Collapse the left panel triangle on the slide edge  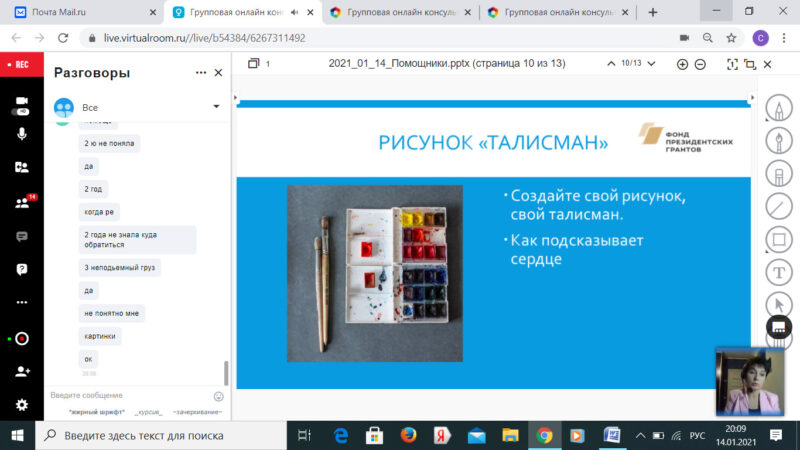tap(235, 97)
